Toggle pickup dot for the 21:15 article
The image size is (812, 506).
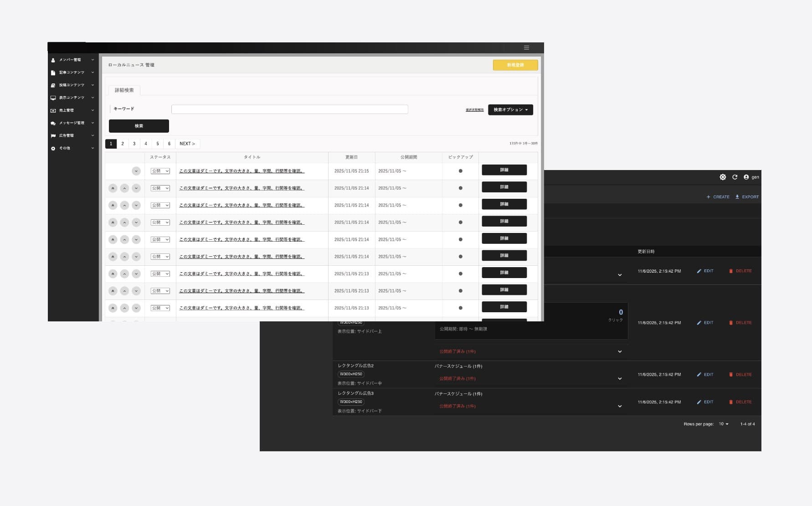point(460,171)
